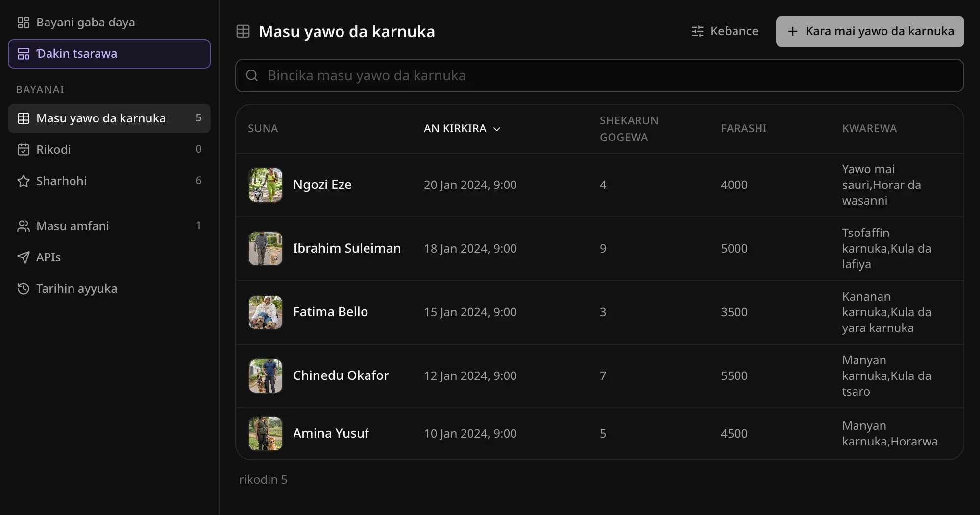Screen dimensions: 980x515
Task: Open Rikodi collection in sidebar
Action: 109,150
